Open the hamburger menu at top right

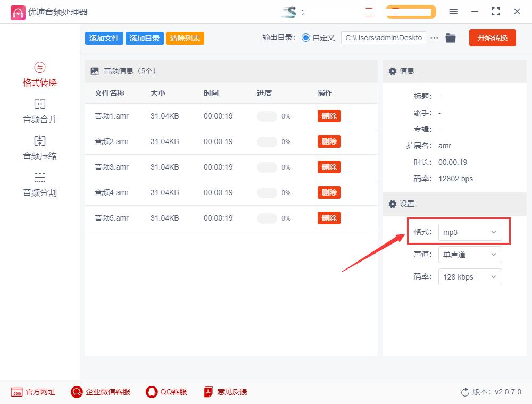[453, 11]
